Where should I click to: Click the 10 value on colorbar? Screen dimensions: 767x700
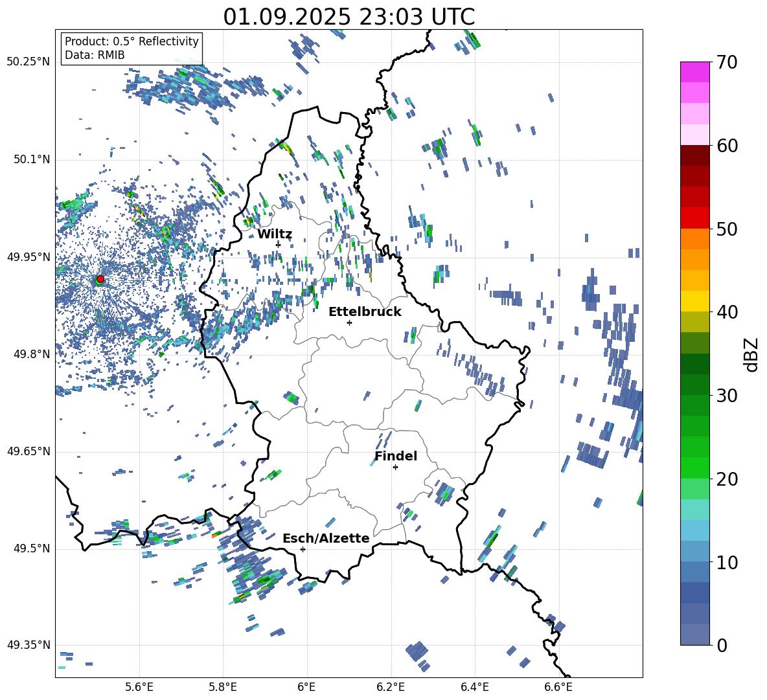[727, 562]
